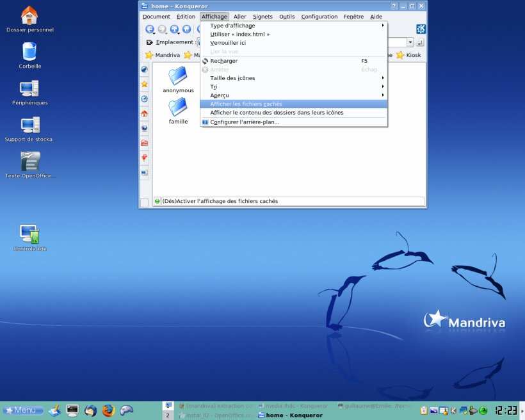Open the Outils menu
This screenshot has height=420, width=525.
tap(287, 17)
